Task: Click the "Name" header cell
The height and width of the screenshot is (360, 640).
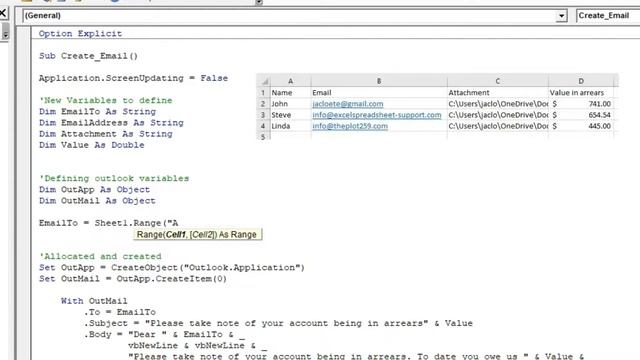Action: pyautogui.click(x=290, y=93)
